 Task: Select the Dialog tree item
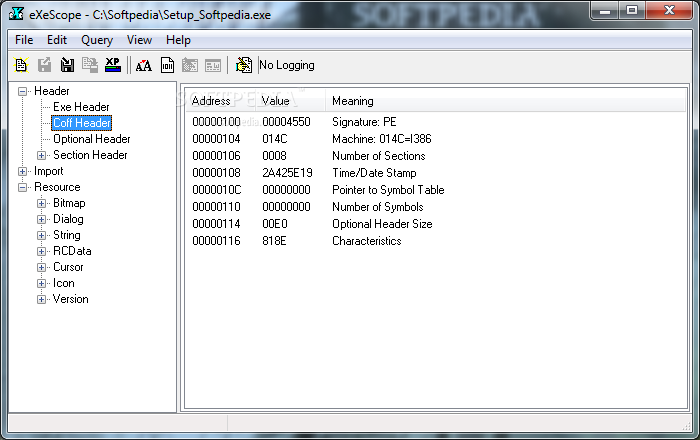click(68, 219)
